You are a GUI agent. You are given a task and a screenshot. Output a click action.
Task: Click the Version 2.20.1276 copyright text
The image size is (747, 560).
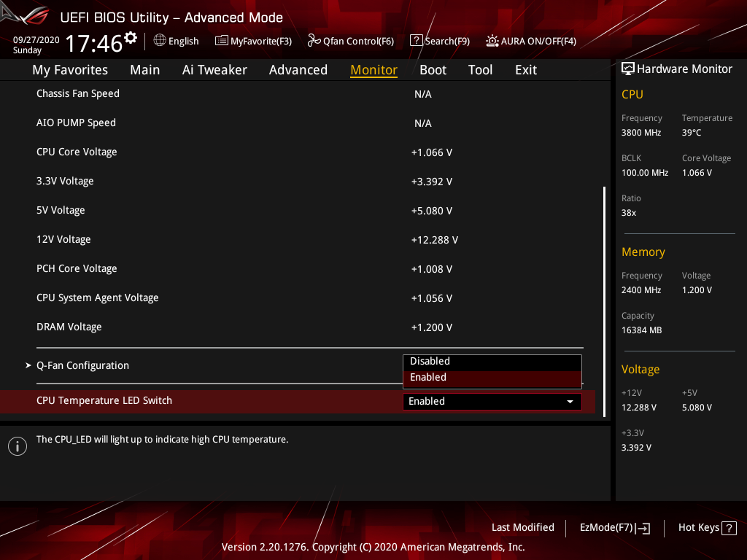(x=373, y=547)
